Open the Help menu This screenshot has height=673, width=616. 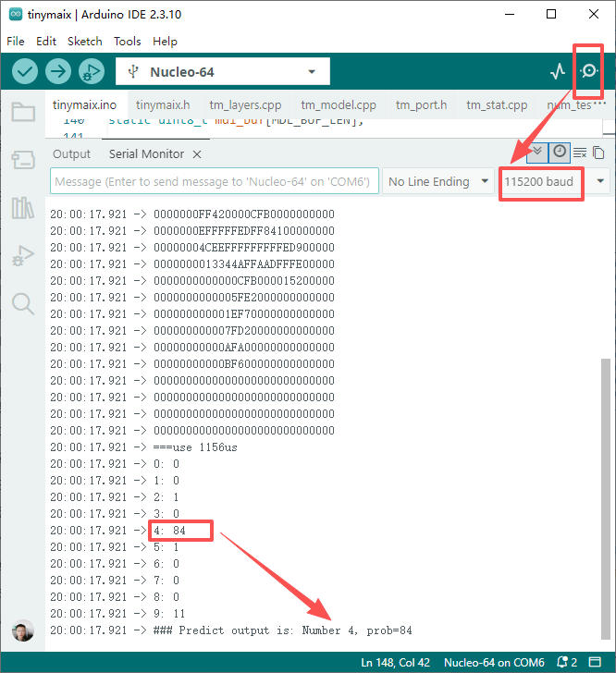(x=165, y=42)
